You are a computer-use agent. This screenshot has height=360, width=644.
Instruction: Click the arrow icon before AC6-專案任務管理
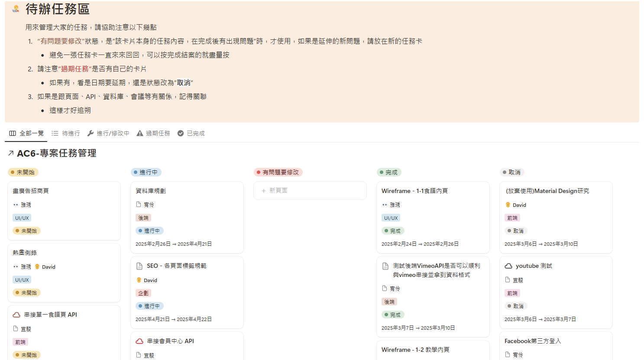(11, 154)
